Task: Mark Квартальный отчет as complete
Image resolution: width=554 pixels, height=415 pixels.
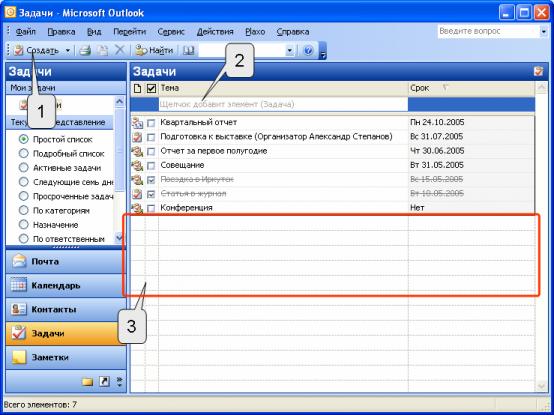Action: pos(151,123)
